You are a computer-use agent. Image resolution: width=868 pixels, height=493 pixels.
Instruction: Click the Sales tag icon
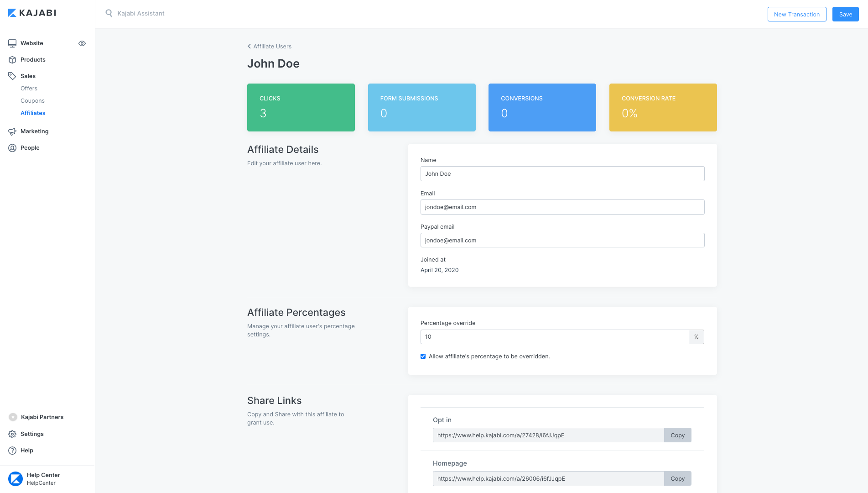(12, 76)
